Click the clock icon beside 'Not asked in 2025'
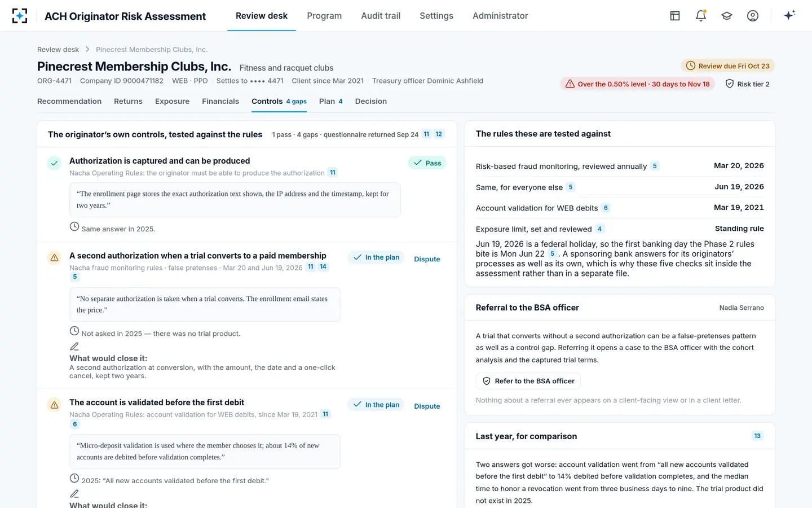The height and width of the screenshot is (508, 812). pyautogui.click(x=74, y=331)
